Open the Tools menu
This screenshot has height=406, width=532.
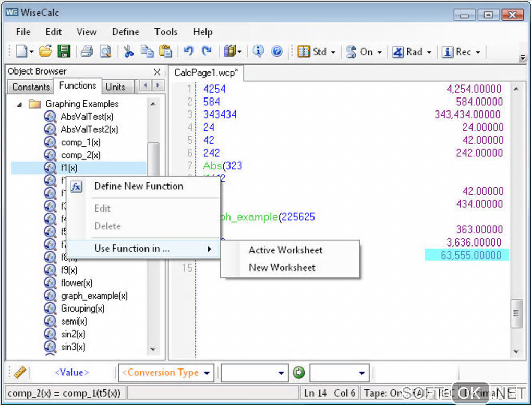pyautogui.click(x=166, y=32)
